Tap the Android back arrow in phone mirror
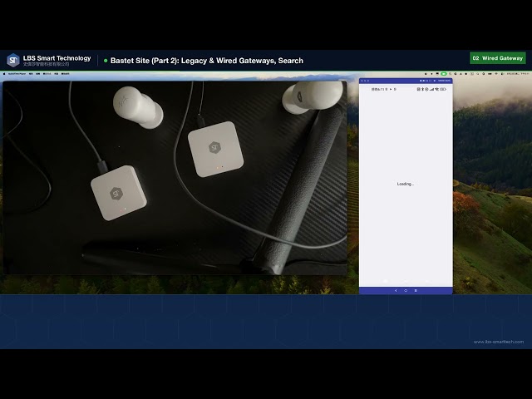Screen dimensions: 532x399 point(396,290)
